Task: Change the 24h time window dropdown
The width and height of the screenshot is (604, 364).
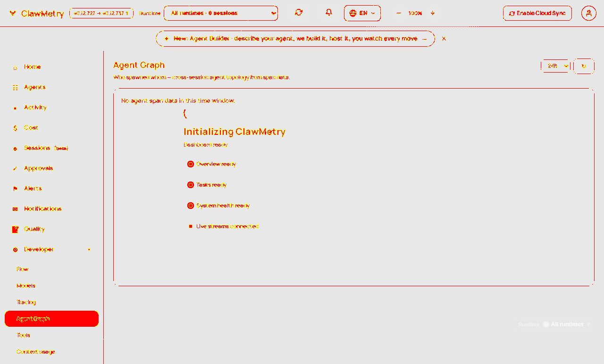Action: [x=556, y=66]
